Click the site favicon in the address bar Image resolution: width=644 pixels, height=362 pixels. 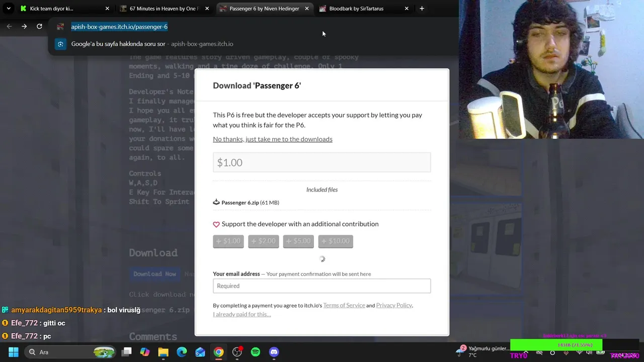click(x=60, y=27)
